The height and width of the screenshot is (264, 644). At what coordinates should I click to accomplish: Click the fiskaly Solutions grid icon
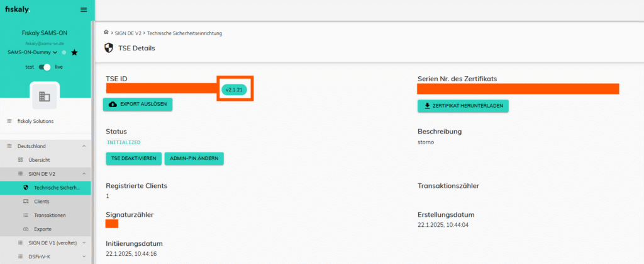9,121
